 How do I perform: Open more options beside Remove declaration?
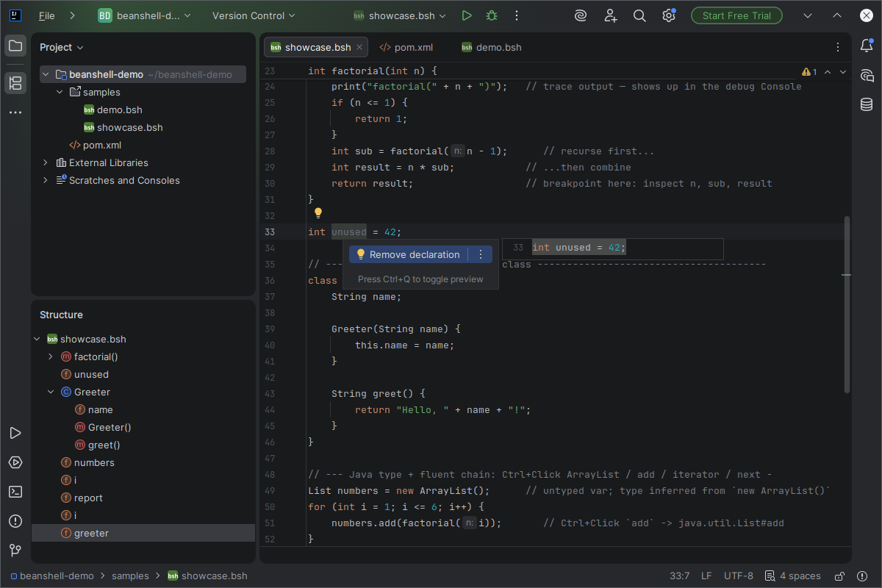481,254
